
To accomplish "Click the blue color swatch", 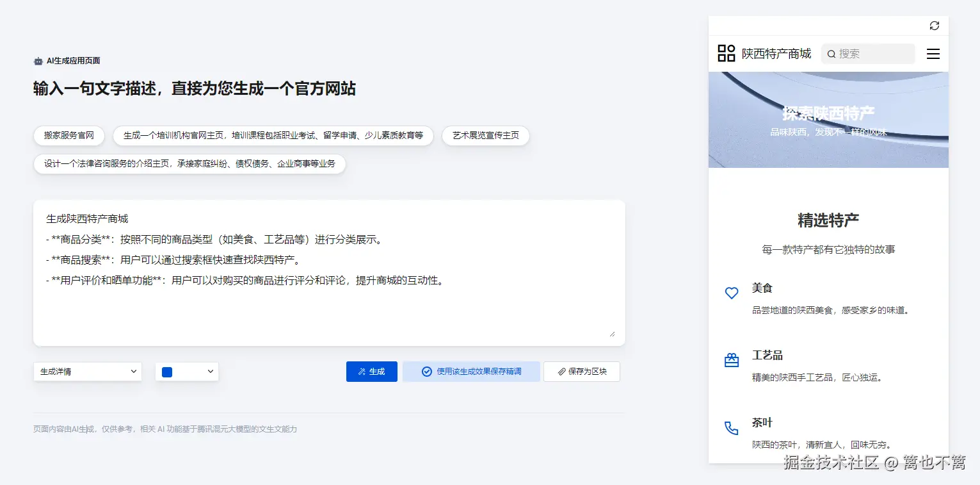I will point(167,372).
